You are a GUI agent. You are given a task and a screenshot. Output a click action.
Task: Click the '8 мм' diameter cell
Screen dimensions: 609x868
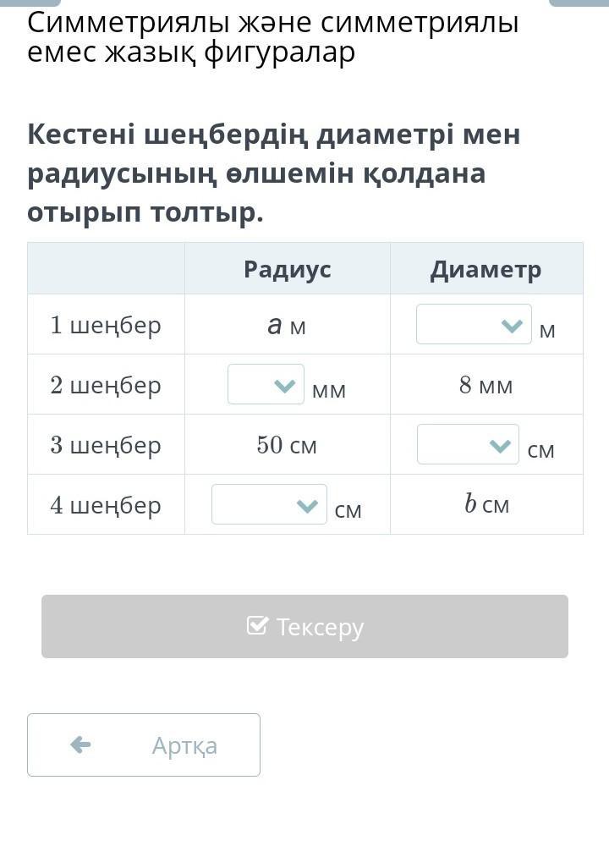[x=486, y=385]
